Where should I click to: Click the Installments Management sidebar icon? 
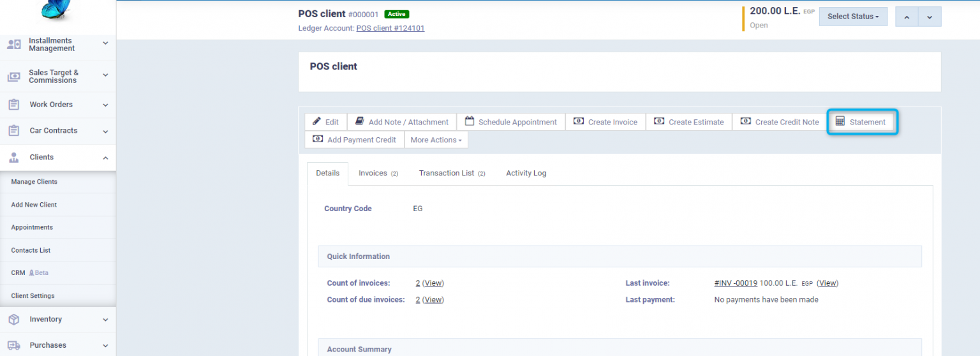pos(13,45)
